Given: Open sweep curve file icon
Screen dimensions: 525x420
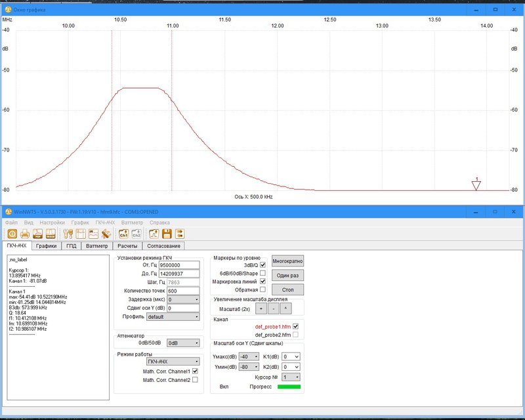Looking at the screenshot, I should click(154, 234).
